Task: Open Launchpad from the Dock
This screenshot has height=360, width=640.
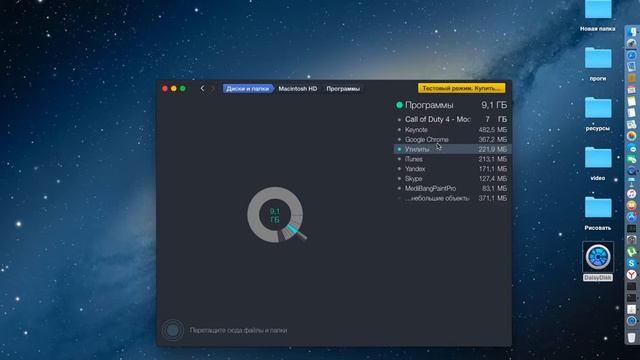Action: pos(632,43)
